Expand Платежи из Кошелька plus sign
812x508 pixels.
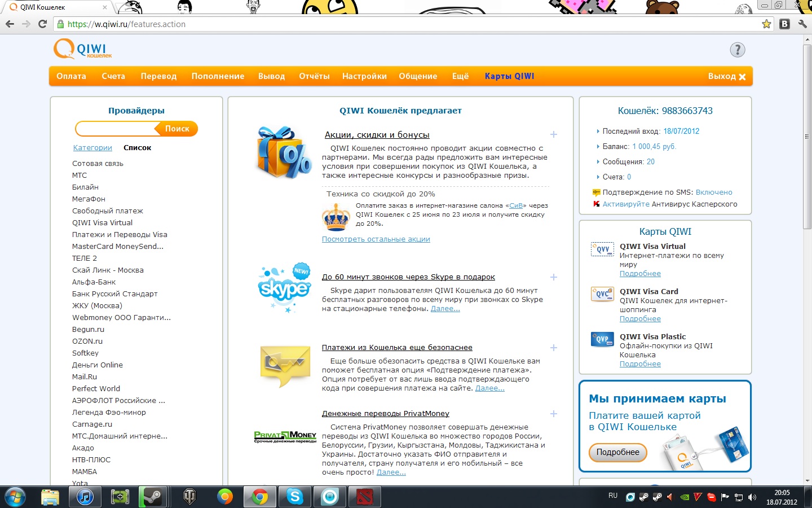[x=554, y=348]
